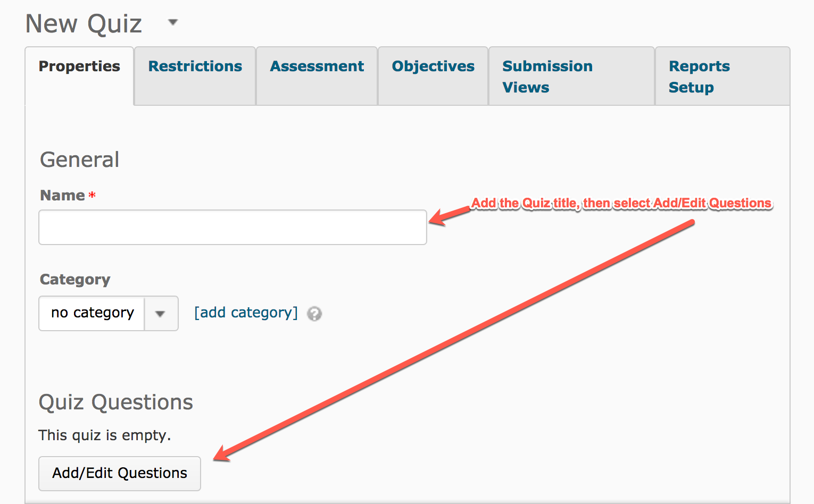
Task: Open the Submission Views tab
Action: coord(547,77)
